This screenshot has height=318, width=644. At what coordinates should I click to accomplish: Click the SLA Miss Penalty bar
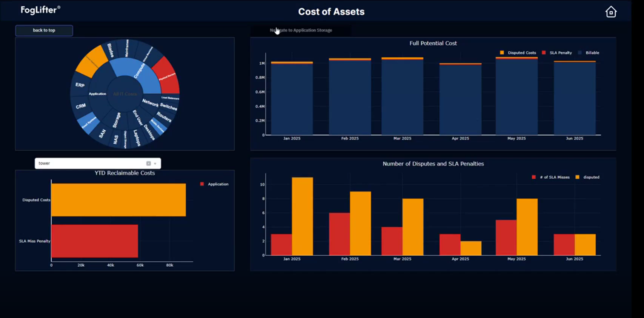(x=95, y=241)
